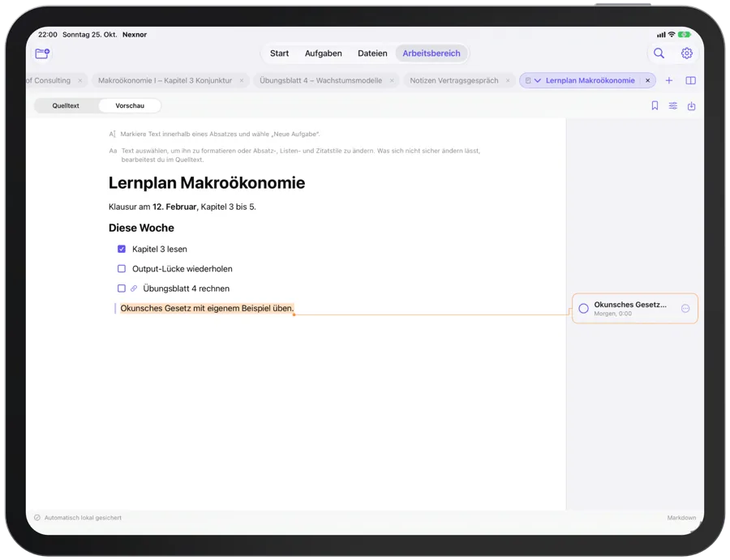The image size is (730, 560).
Task: Select the Arbeitsbereich section
Action: point(432,53)
